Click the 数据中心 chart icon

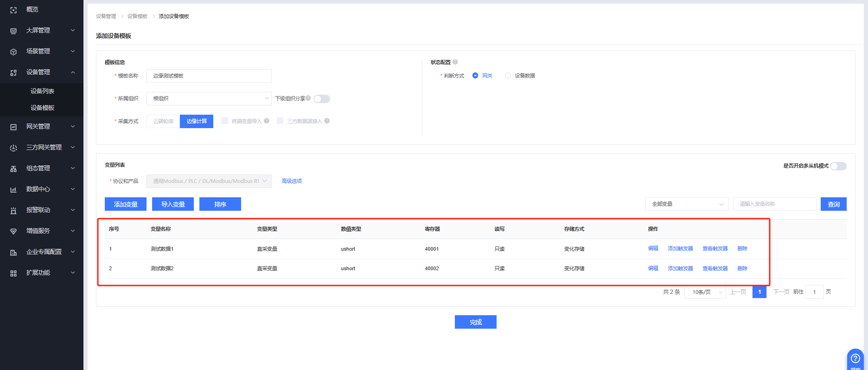pos(13,189)
